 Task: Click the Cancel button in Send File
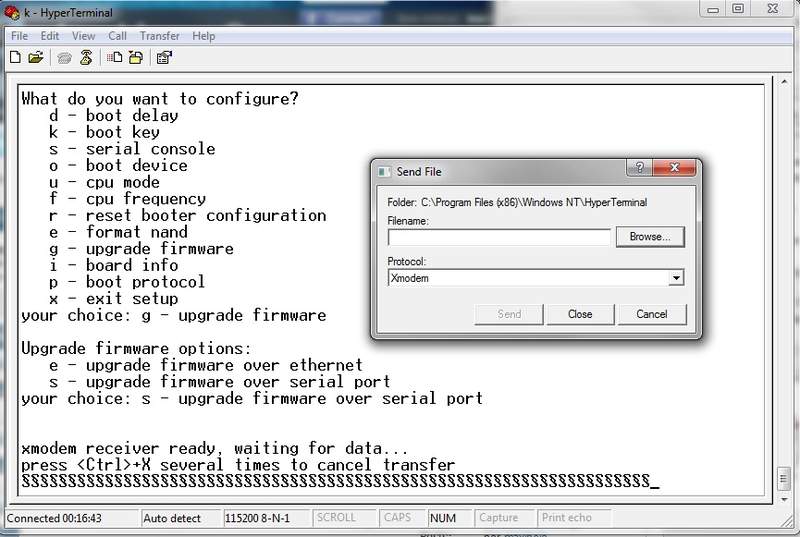[652, 314]
